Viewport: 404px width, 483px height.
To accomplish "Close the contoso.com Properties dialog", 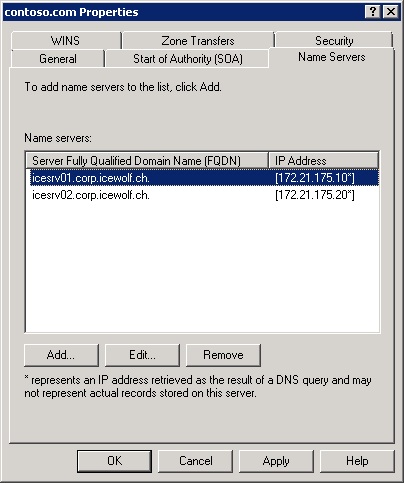I will (x=391, y=12).
